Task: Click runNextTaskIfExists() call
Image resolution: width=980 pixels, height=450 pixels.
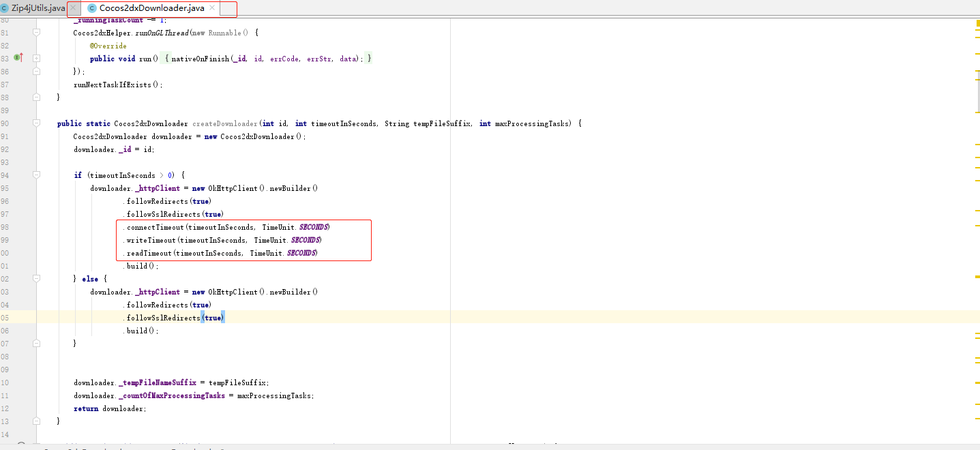Action: coord(118,85)
